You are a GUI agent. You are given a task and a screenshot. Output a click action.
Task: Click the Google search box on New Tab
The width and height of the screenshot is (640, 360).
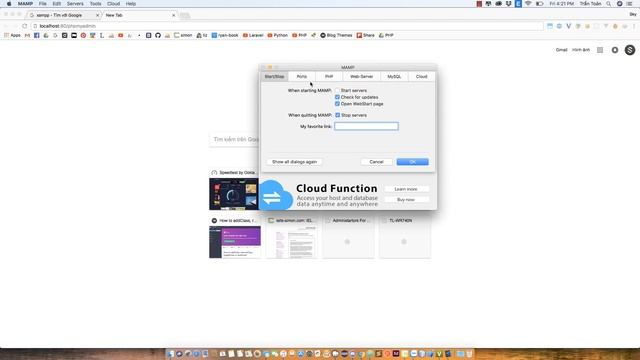235,140
